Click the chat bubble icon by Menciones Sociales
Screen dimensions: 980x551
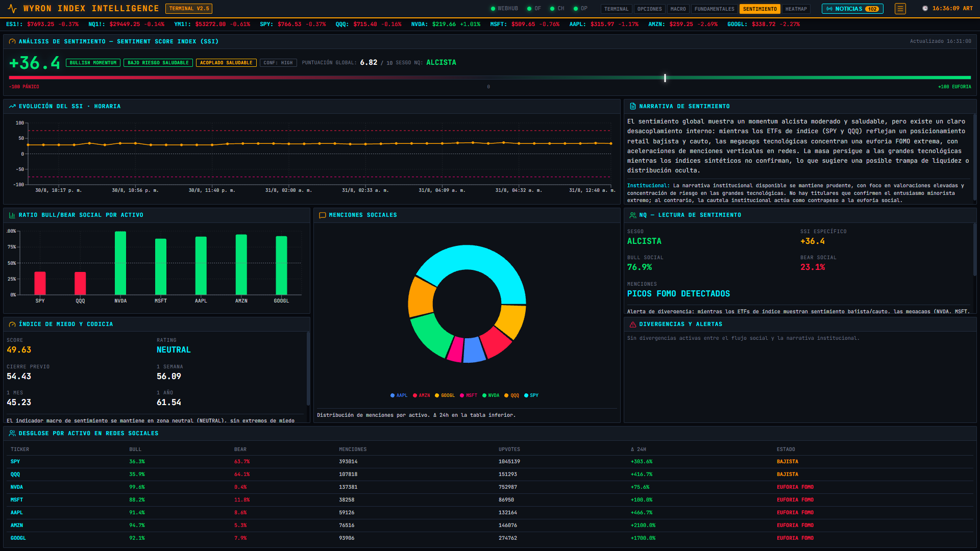pos(323,215)
